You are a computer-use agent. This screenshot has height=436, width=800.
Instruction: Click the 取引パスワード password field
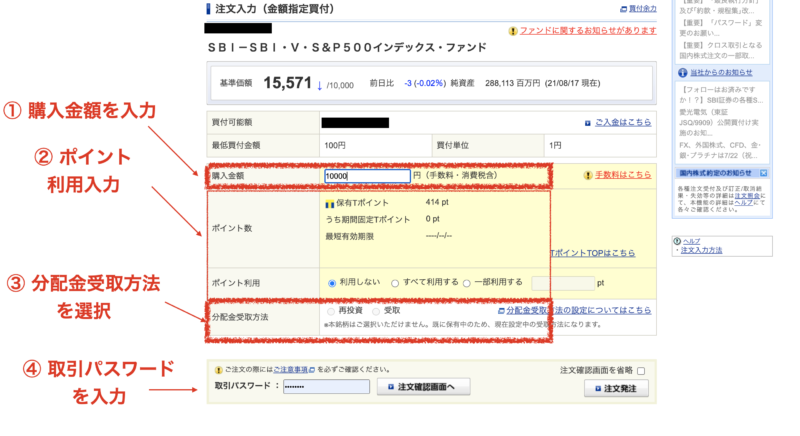tap(327, 387)
